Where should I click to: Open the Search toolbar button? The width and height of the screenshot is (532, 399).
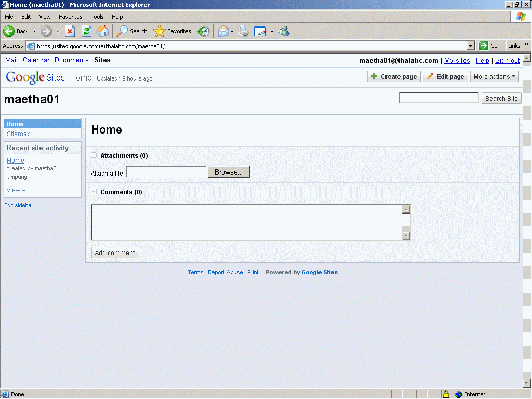pyautogui.click(x=132, y=31)
